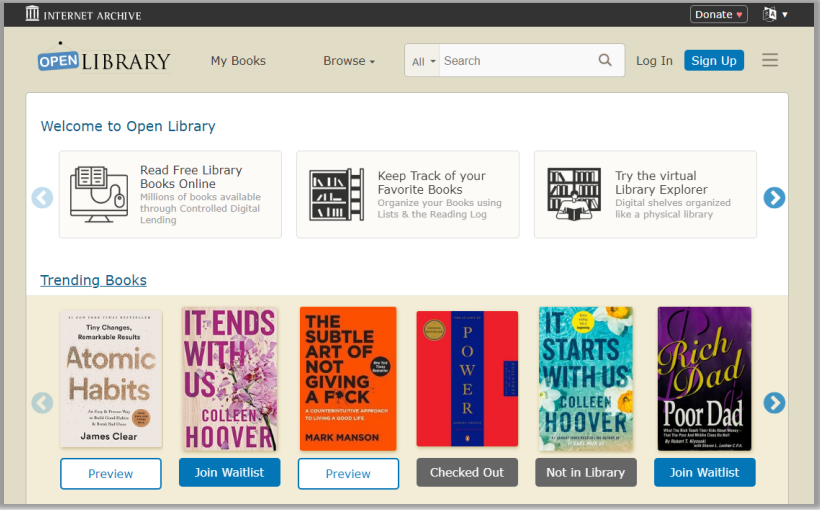Image resolution: width=820 pixels, height=510 pixels.
Task: Open the hamburger menu icon
Action: 770,60
